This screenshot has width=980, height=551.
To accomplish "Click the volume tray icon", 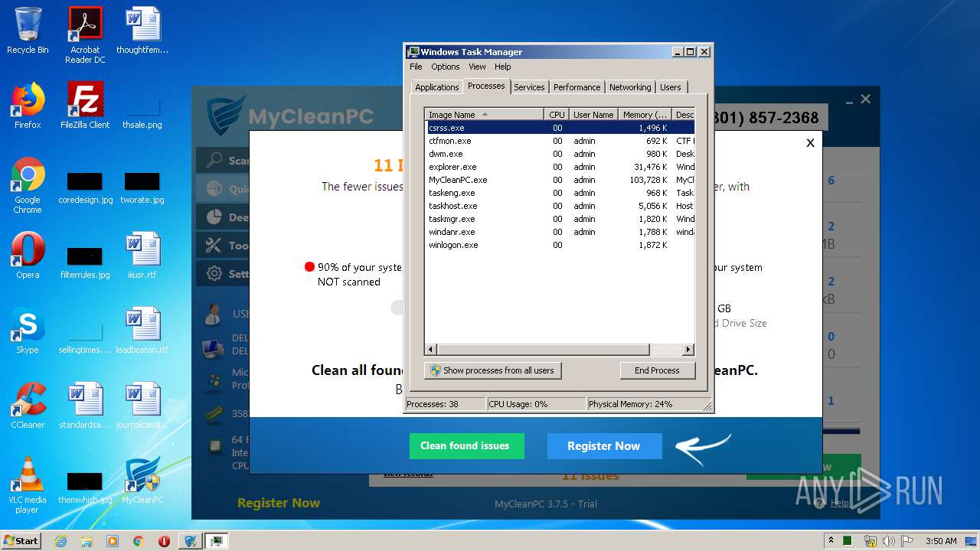I will coord(888,541).
